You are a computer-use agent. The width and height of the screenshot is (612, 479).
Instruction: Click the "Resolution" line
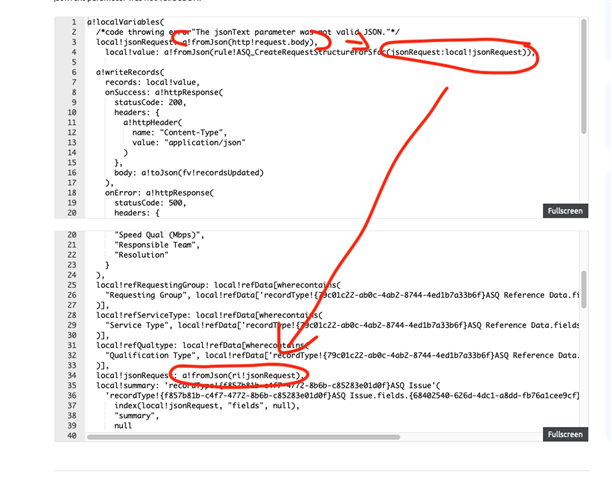click(x=141, y=255)
